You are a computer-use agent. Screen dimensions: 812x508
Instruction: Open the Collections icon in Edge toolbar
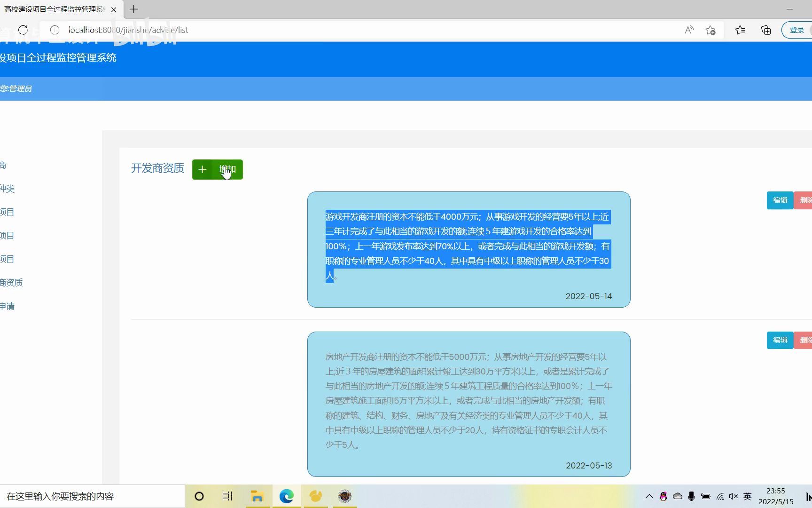tap(766, 30)
